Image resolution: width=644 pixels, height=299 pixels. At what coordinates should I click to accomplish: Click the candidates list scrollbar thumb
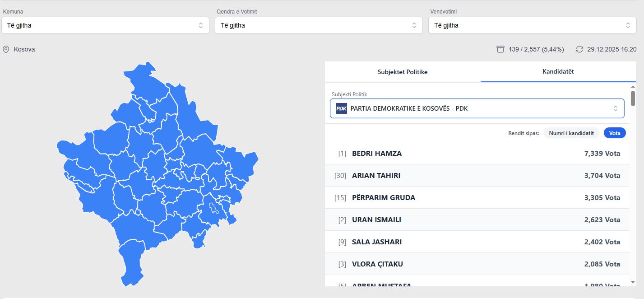click(633, 98)
